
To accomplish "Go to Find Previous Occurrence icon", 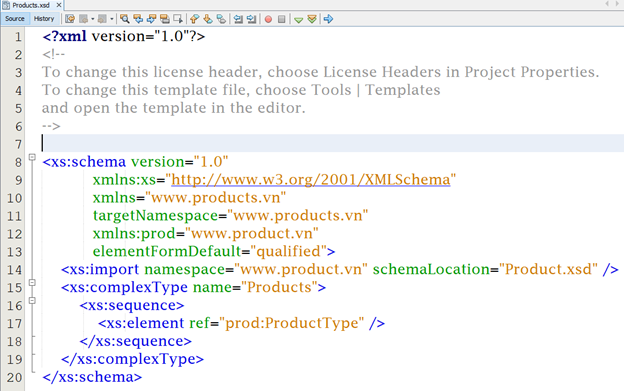I will [x=138, y=19].
